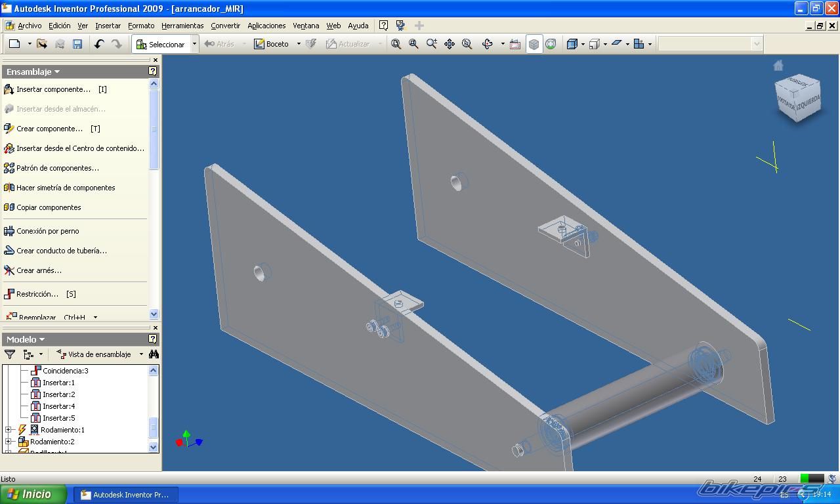The height and width of the screenshot is (504, 840).
Task: Open the Boceto dropdown arrow
Action: [299, 44]
